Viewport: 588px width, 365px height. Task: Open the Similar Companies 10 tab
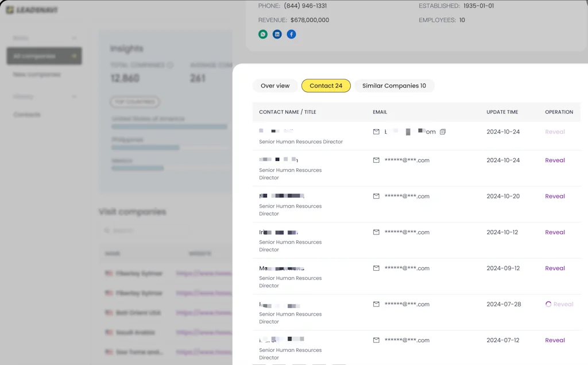[394, 85]
